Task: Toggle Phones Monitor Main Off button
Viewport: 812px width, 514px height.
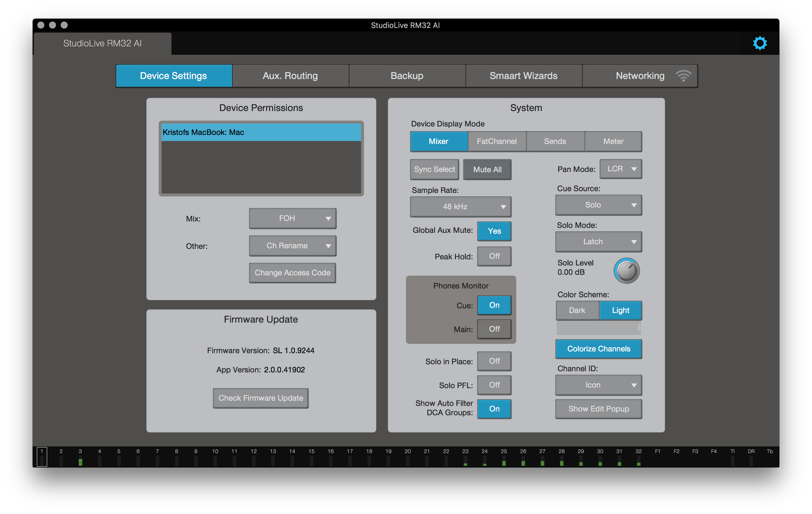Action: click(x=494, y=329)
